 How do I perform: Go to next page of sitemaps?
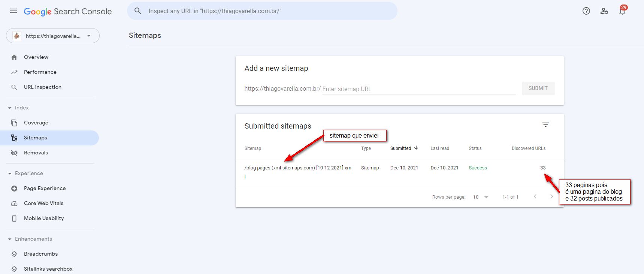click(x=551, y=197)
